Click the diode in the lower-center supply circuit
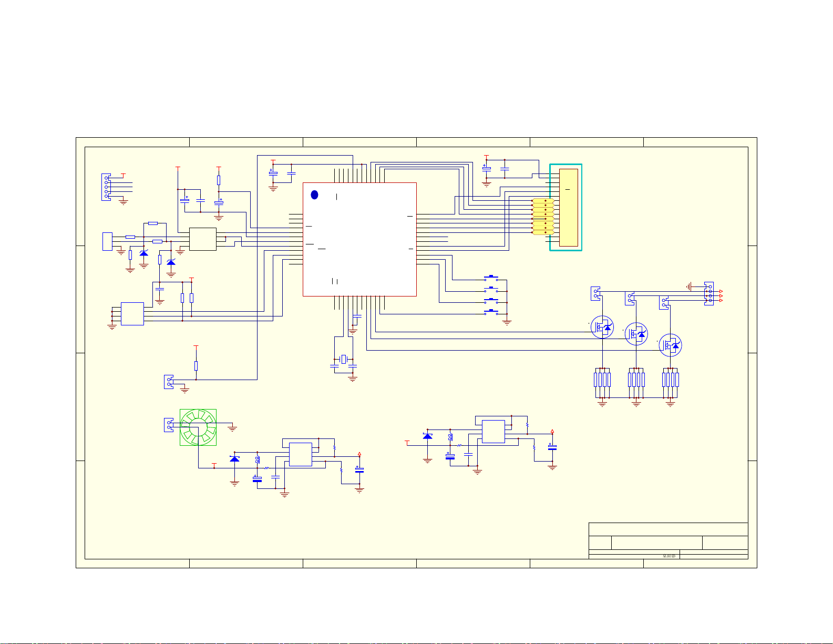The height and width of the screenshot is (644, 833). [x=428, y=436]
